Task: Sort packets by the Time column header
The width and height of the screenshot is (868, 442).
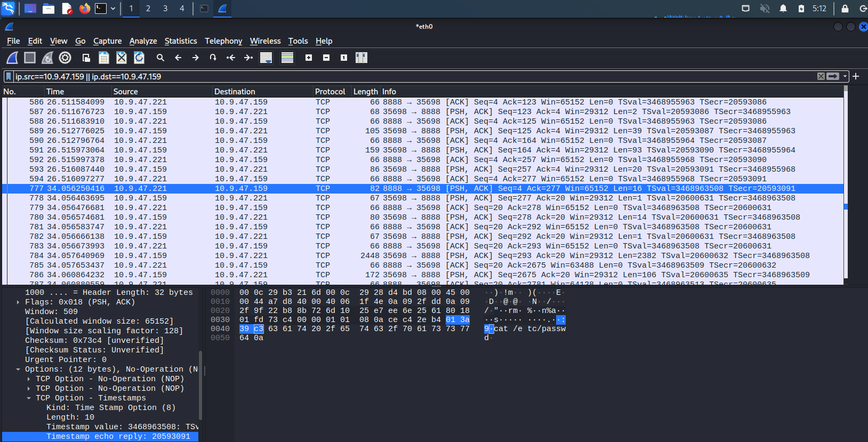Action: (x=78, y=92)
